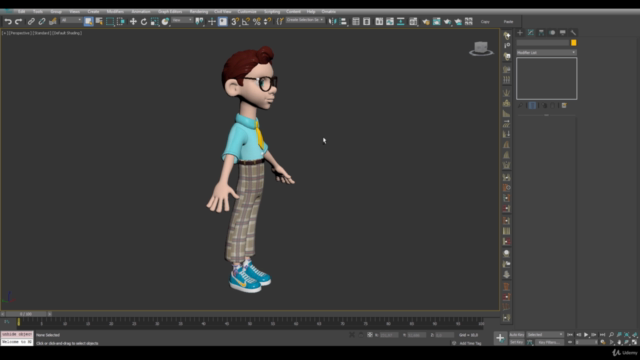This screenshot has height=360, width=640.
Task: Toggle the Angle Snap button
Action: pos(246,22)
